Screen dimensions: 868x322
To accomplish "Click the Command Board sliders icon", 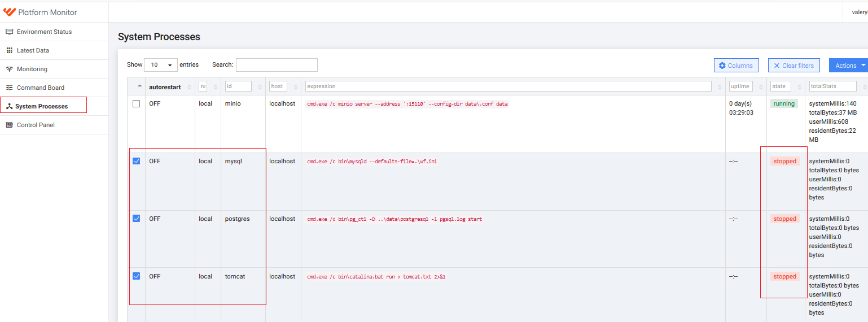I will coord(10,88).
